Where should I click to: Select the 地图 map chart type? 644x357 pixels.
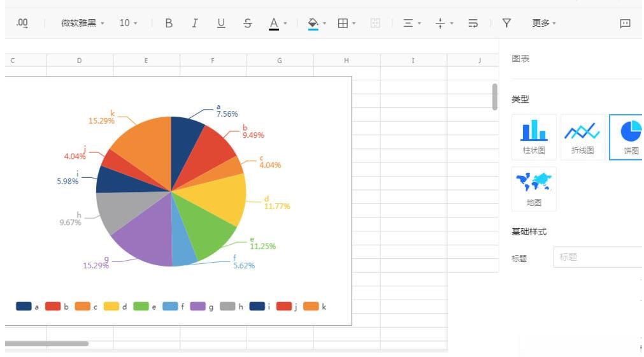[x=534, y=189]
